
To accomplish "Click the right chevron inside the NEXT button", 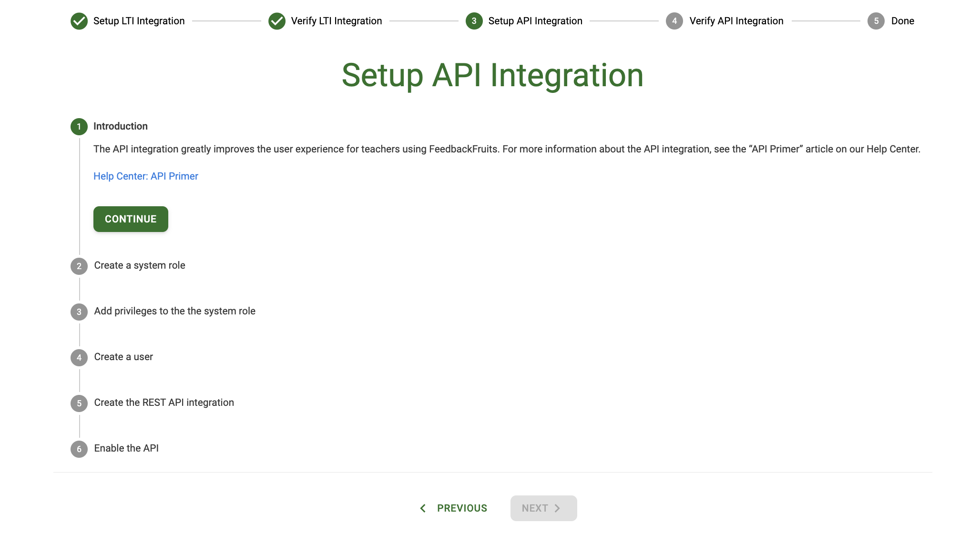I will click(x=557, y=508).
